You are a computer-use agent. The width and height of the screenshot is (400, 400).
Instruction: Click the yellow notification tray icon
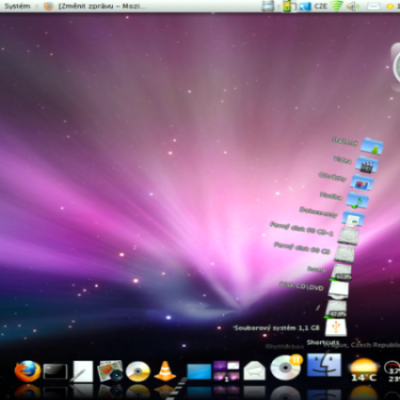[390, 6]
